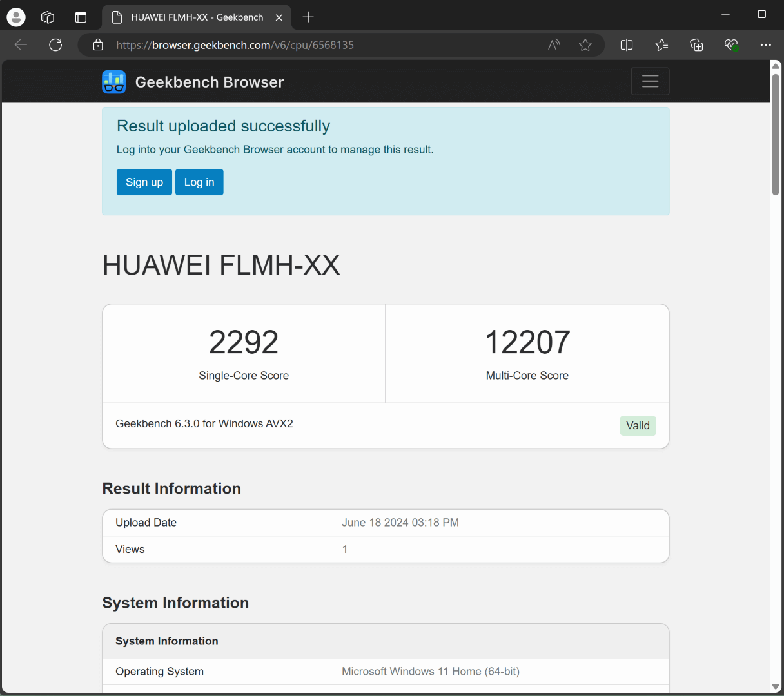This screenshot has width=784, height=696.
Task: Open a new tab with plus button
Action: pos(308,17)
